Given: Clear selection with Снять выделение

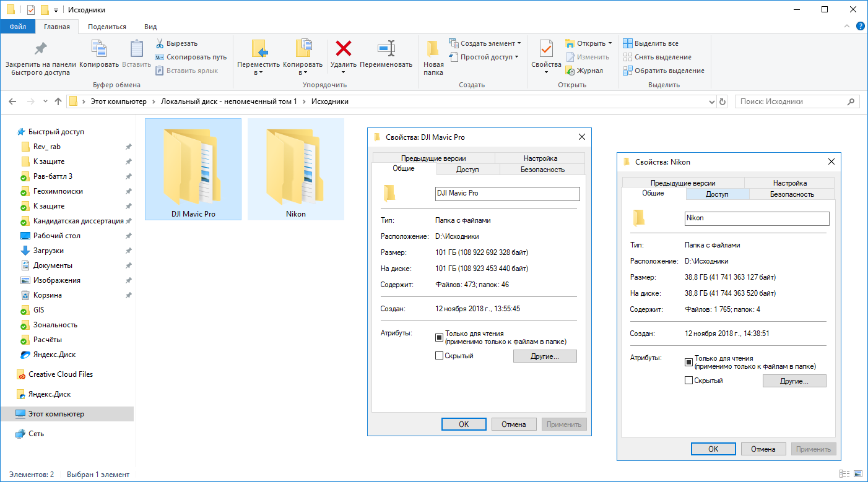Looking at the screenshot, I should pyautogui.click(x=657, y=57).
